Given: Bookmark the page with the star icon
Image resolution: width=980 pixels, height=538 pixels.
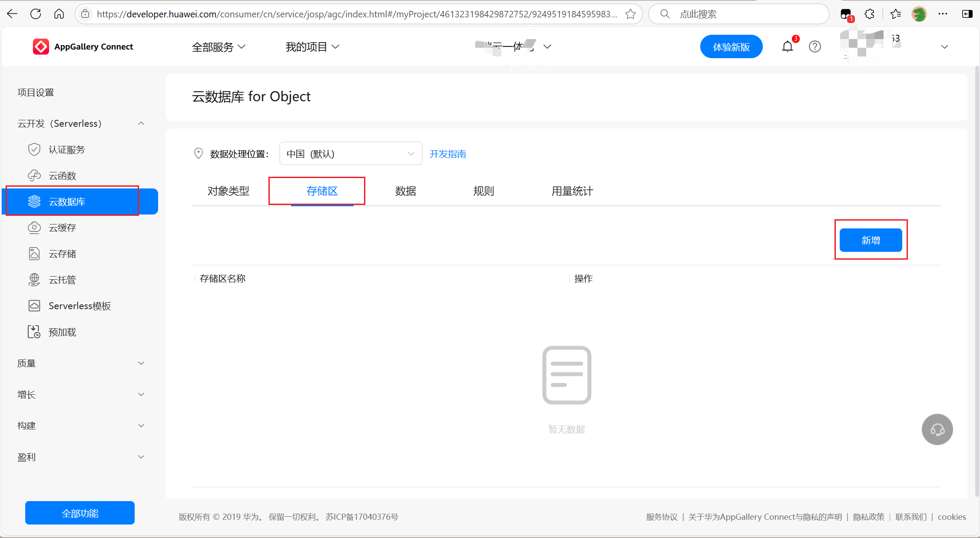Looking at the screenshot, I should click(x=630, y=14).
